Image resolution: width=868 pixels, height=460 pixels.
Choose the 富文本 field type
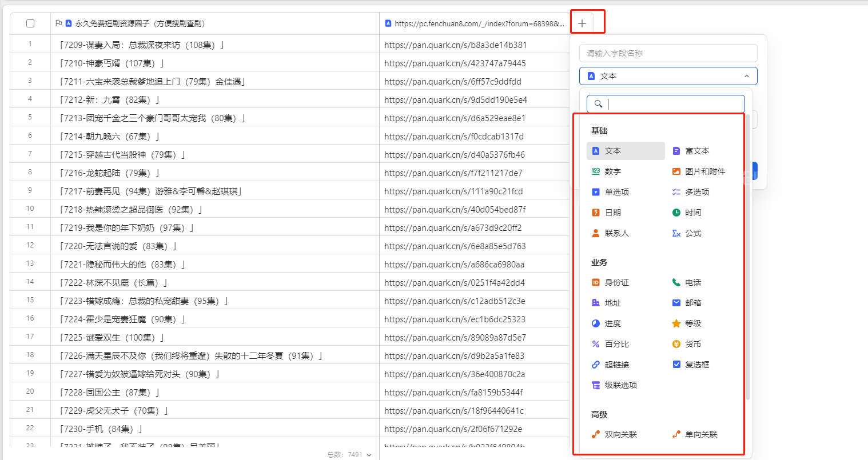coord(691,151)
